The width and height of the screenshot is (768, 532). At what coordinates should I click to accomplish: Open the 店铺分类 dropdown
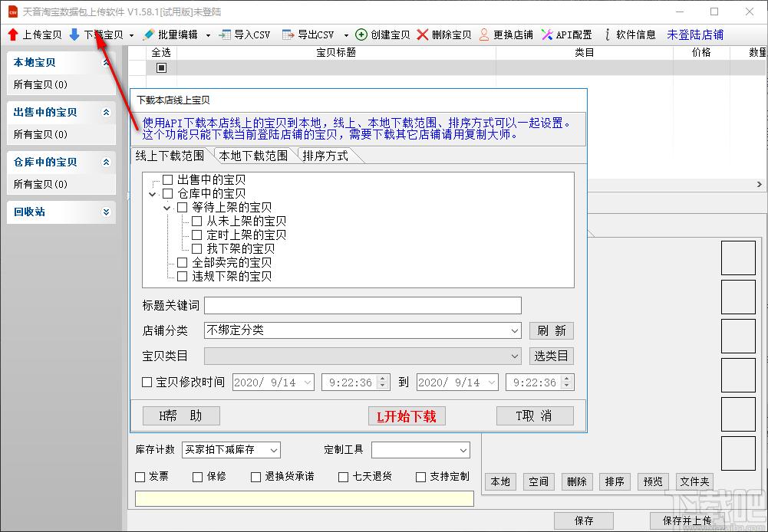click(362, 330)
